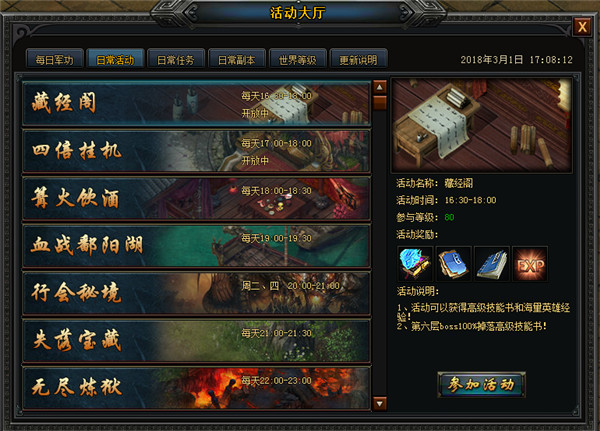The width and height of the screenshot is (600, 431).
Task: Select the blue scroll book reward icon
Action: click(x=453, y=264)
